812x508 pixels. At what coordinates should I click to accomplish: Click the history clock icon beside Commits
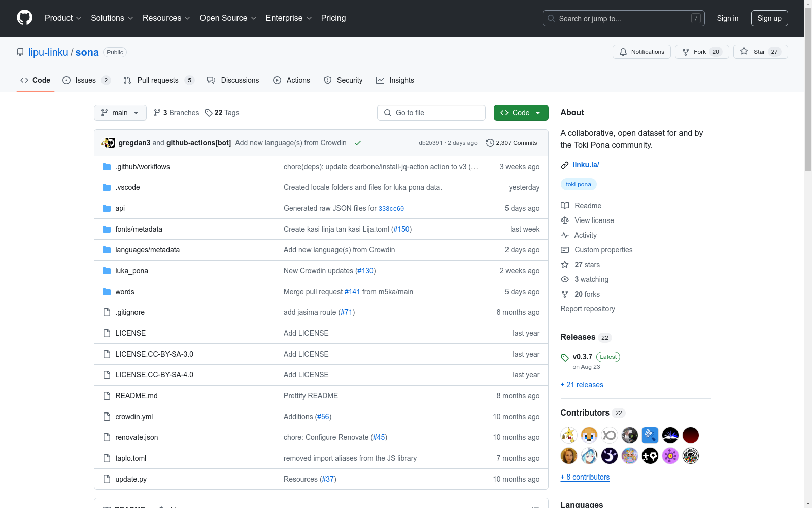pyautogui.click(x=490, y=143)
